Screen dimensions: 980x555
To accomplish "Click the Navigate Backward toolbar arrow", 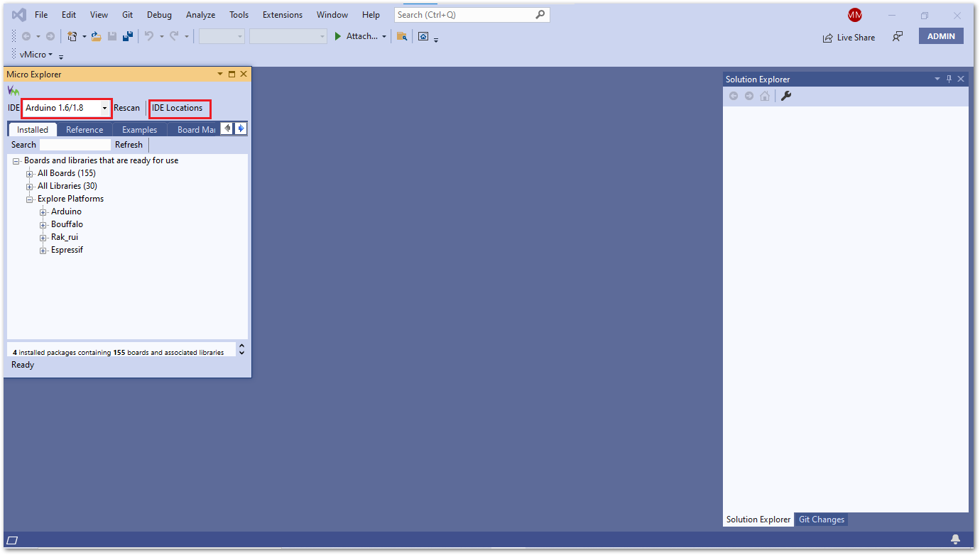I will [26, 36].
